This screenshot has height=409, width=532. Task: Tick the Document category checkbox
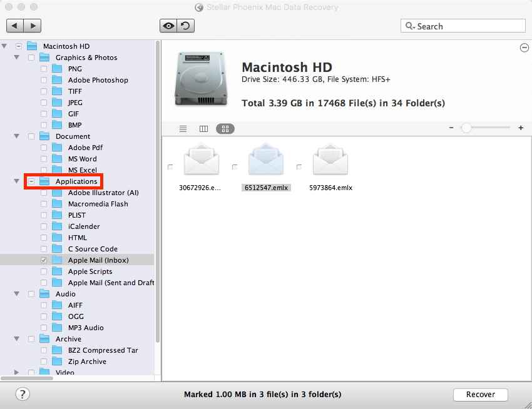coord(31,136)
